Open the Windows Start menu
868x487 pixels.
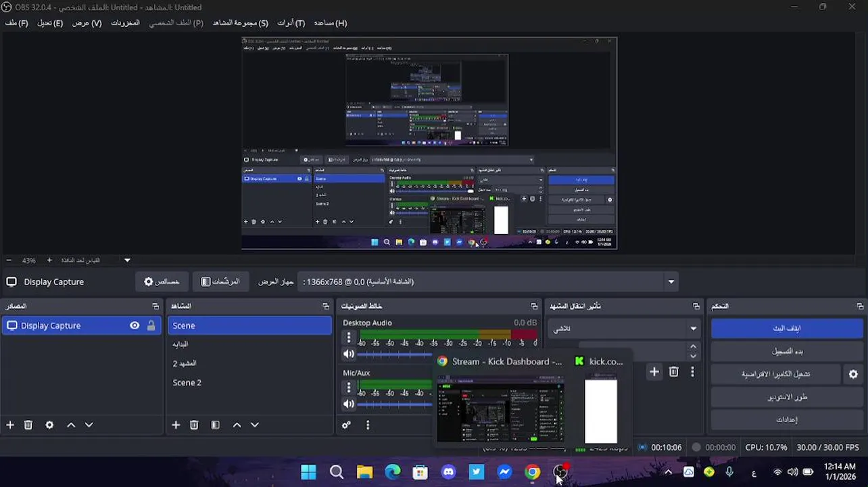click(308, 472)
